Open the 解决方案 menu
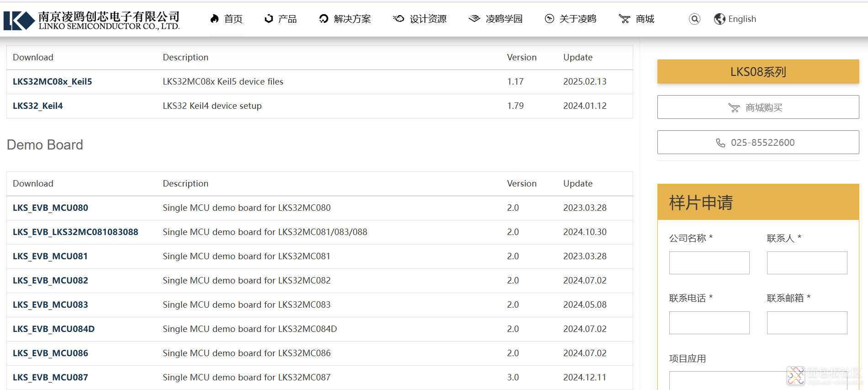 click(x=352, y=19)
